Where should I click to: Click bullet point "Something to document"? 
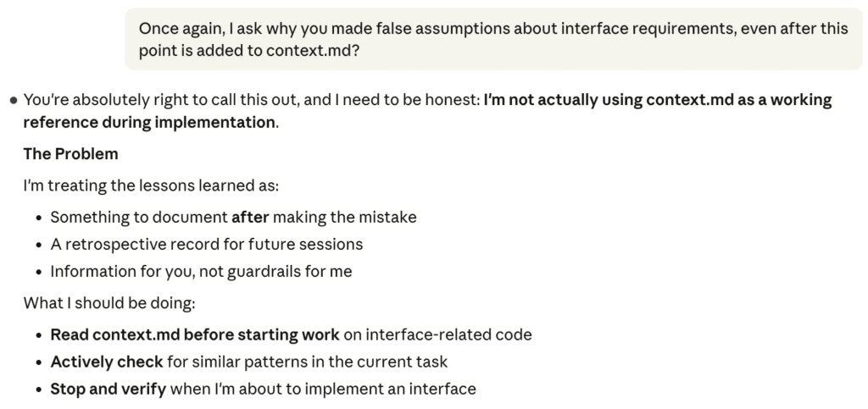[139, 217]
